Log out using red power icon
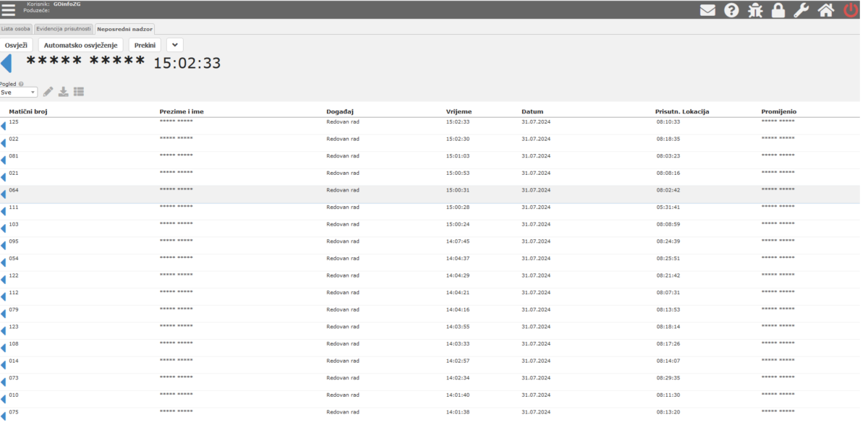 [x=851, y=10]
